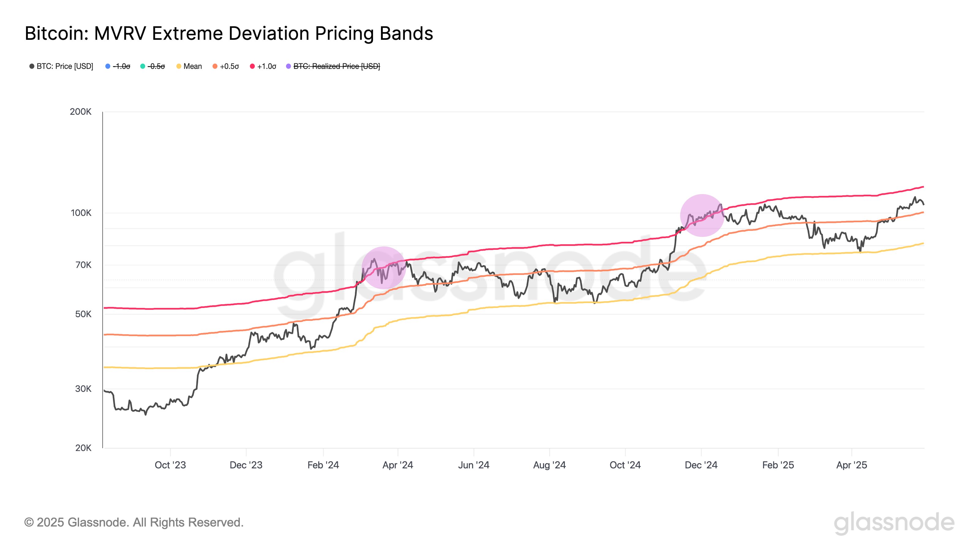Click the 20K y-axis label
This screenshot has height=551, width=980.
[x=83, y=448]
